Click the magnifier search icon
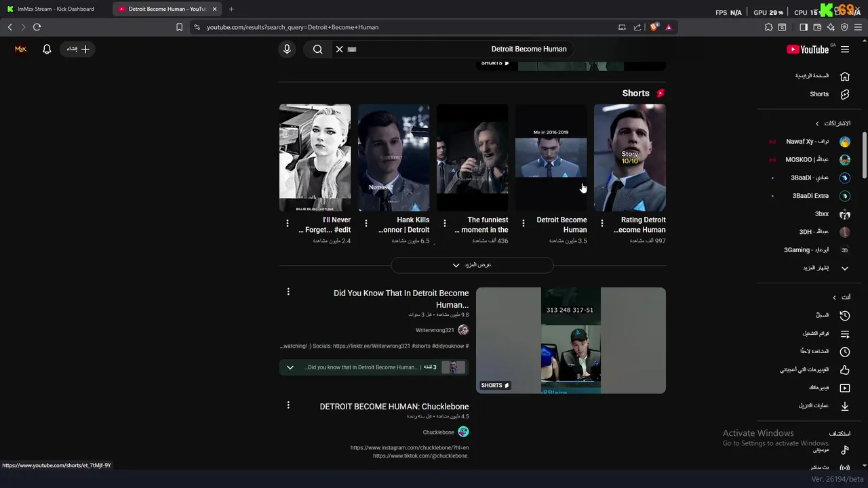Viewport: 868px width, 488px height. (x=317, y=49)
